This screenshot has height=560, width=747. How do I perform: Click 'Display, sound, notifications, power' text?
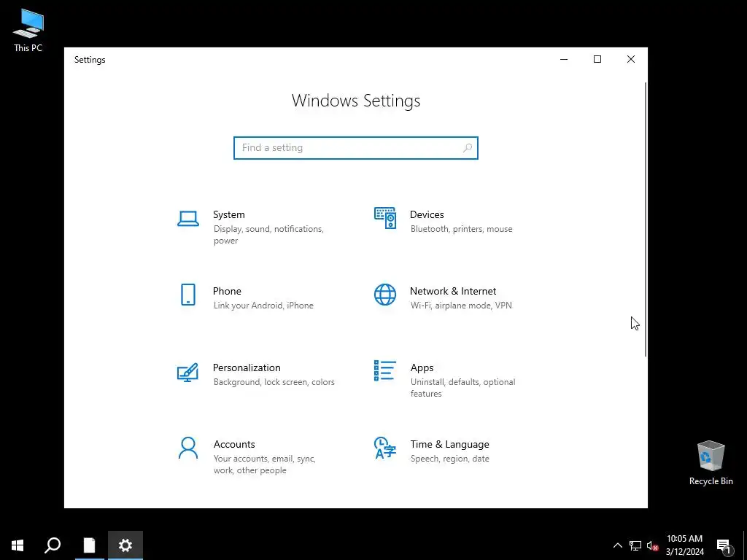[268, 235]
